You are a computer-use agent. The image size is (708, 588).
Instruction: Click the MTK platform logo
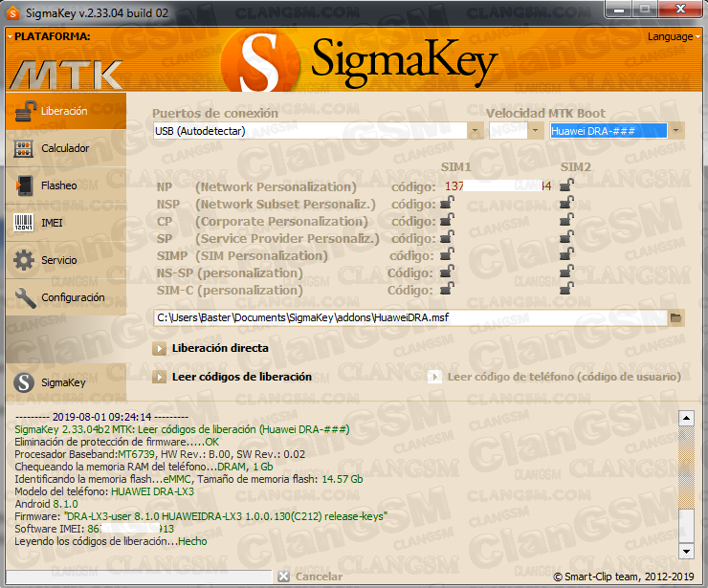(66, 75)
